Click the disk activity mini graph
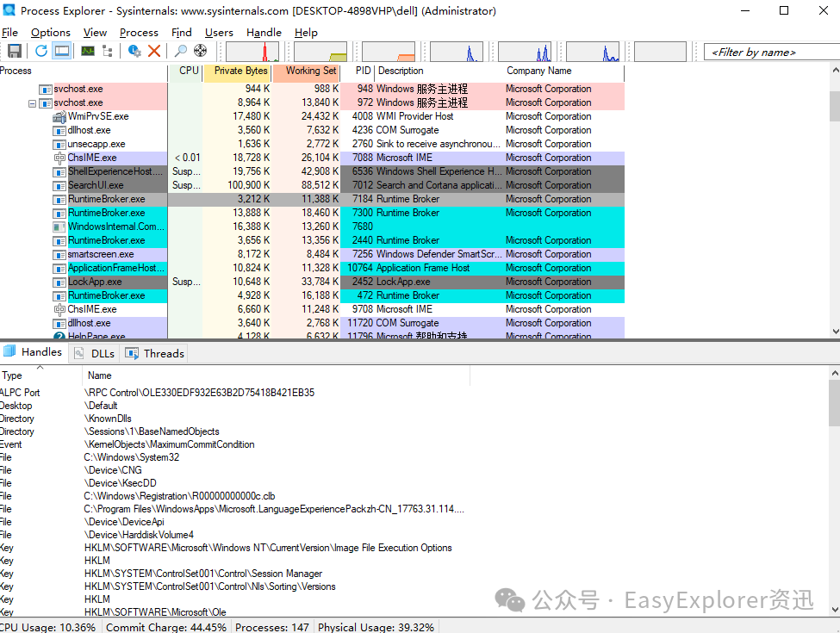Screen dimensions: 840x633 [593, 52]
